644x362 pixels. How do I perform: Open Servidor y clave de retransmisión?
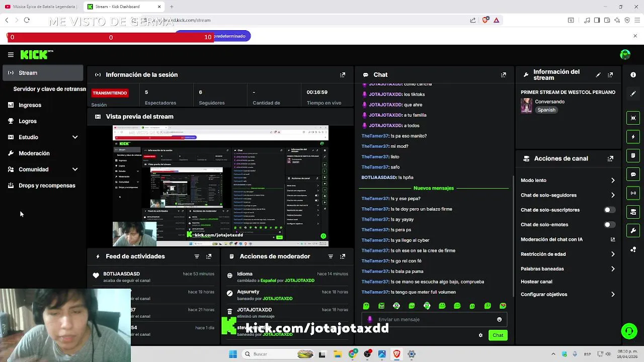click(49, 89)
